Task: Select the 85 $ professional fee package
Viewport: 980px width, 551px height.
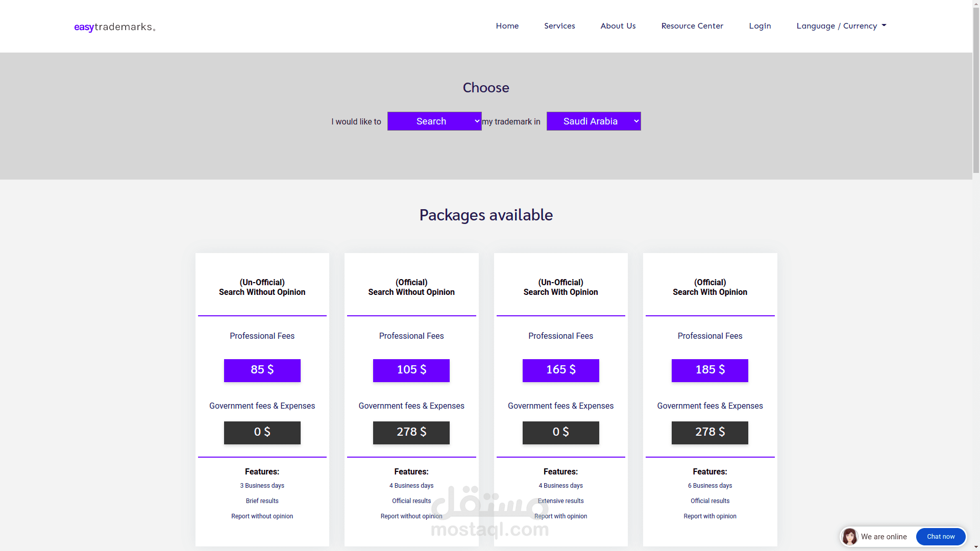Action: pyautogui.click(x=262, y=370)
